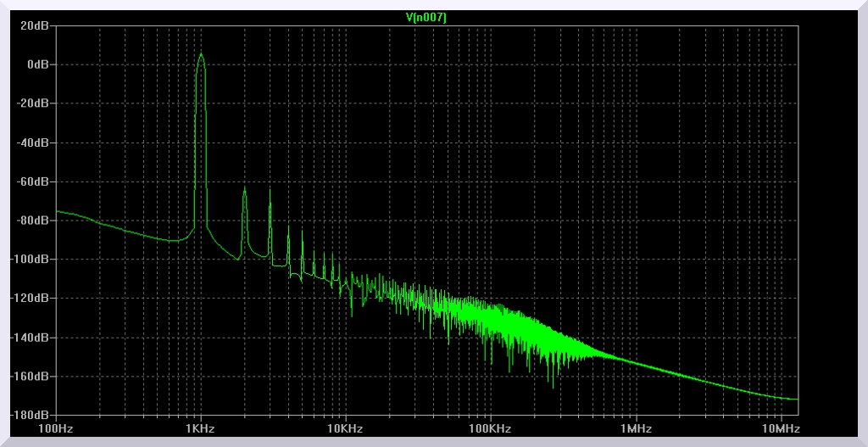Viewport: 868px width, 447px height.
Task: Select the 1KHz frequency axis label
Action: pos(201,428)
